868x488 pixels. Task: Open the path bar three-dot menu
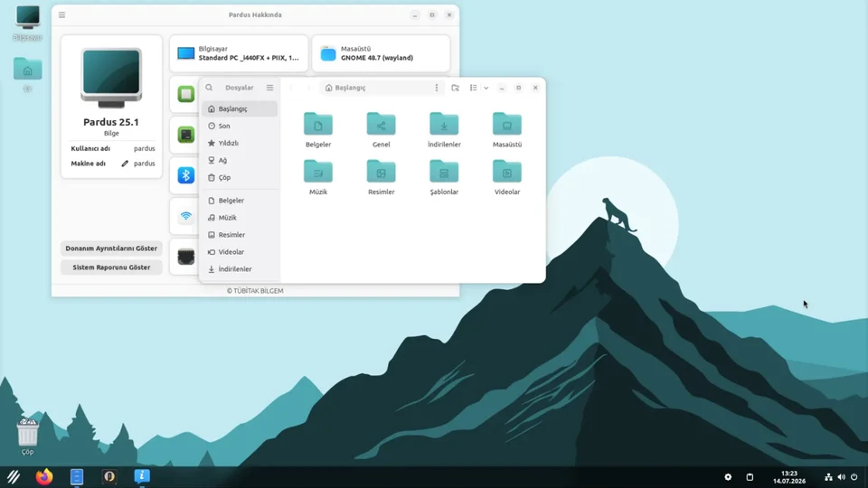click(436, 88)
